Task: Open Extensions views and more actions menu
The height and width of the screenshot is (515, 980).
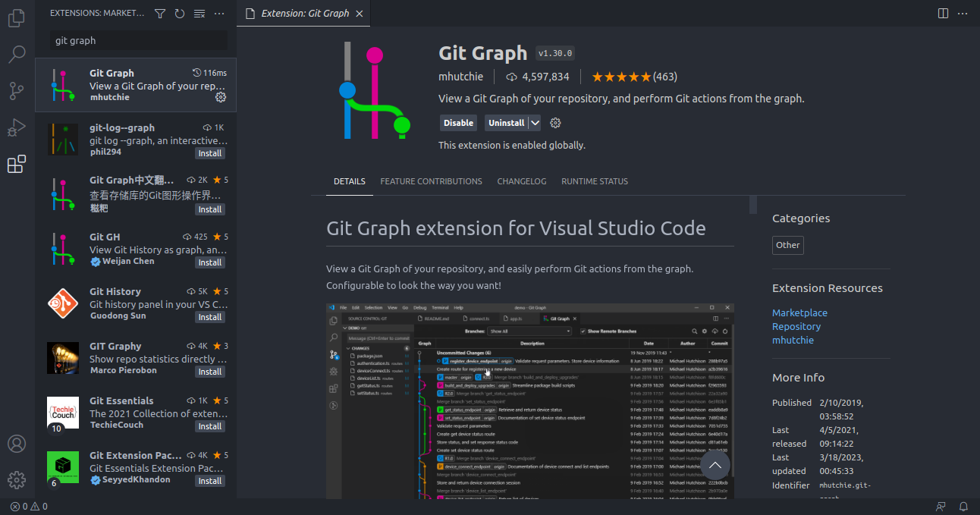Action: 219,14
